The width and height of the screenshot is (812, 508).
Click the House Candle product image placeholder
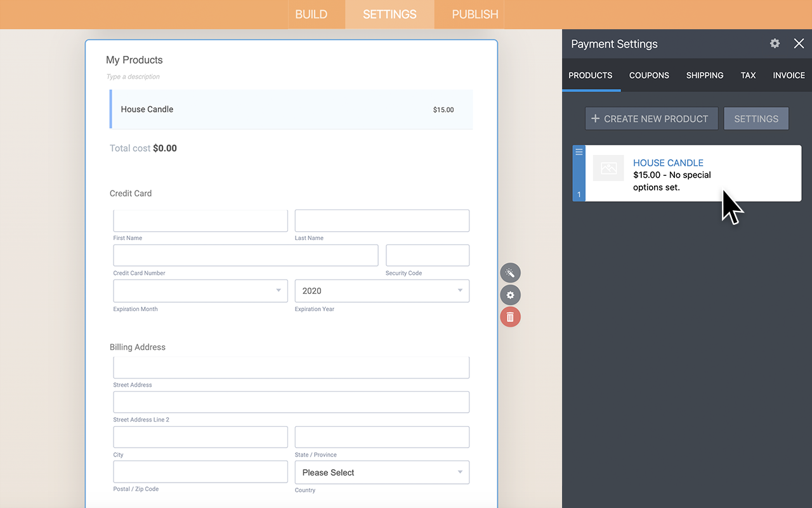point(608,168)
